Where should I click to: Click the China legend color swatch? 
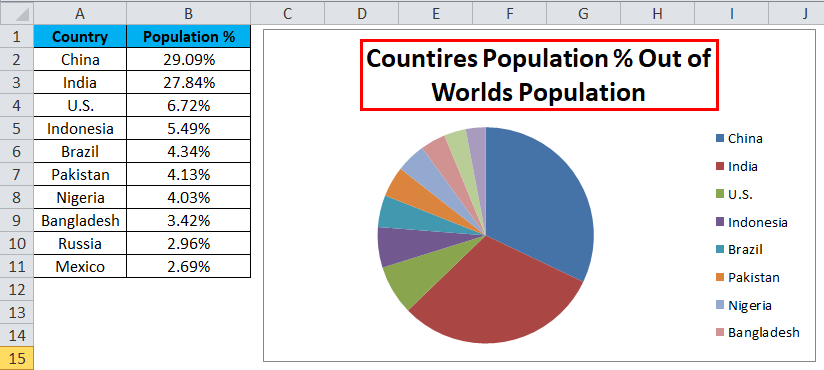[720, 139]
